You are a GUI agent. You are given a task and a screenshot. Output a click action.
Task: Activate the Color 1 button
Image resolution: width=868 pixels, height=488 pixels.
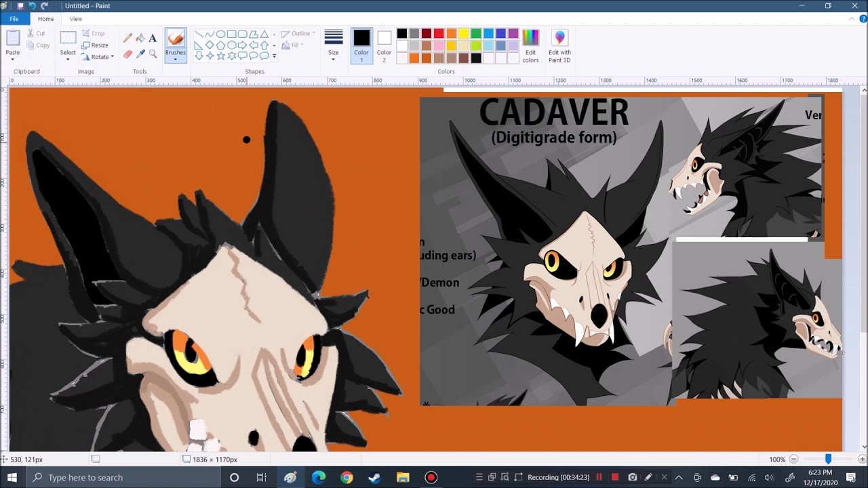click(361, 46)
